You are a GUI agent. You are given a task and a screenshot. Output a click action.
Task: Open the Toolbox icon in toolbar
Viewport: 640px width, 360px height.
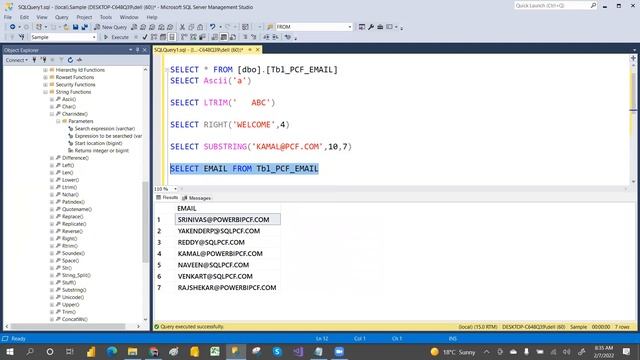(x=380, y=27)
